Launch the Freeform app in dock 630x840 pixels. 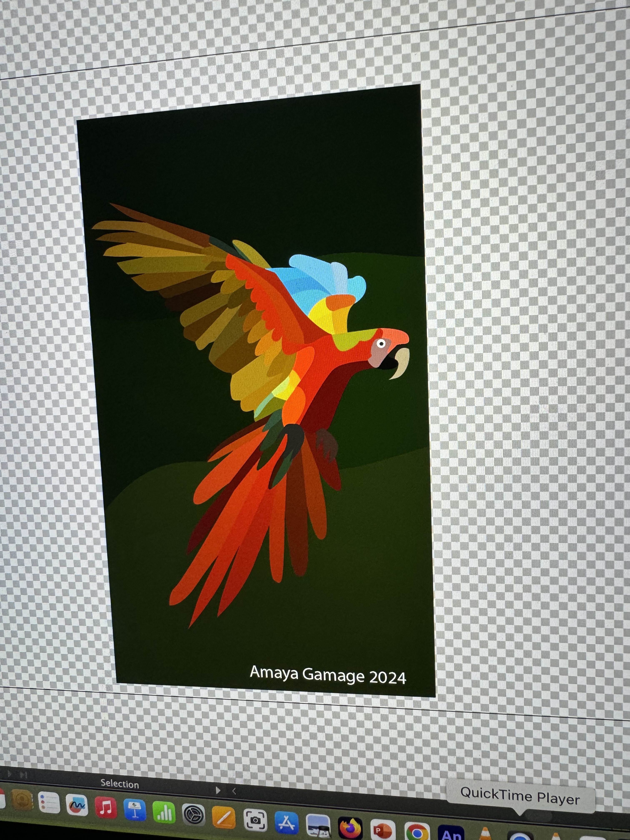coord(77,805)
